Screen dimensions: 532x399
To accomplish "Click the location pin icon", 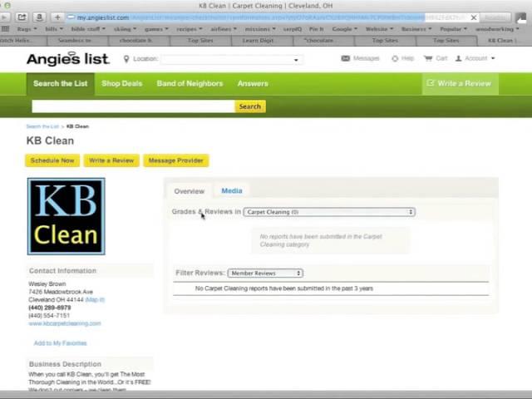I will (126, 59).
